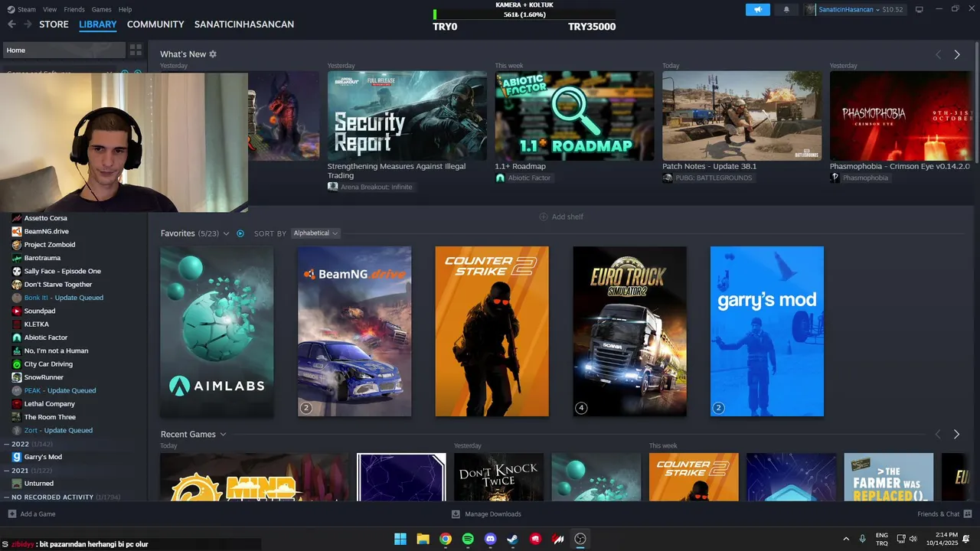Click the BeamNG.drive icon in sidebar
Image resolution: width=980 pixels, height=551 pixels.
(x=17, y=231)
